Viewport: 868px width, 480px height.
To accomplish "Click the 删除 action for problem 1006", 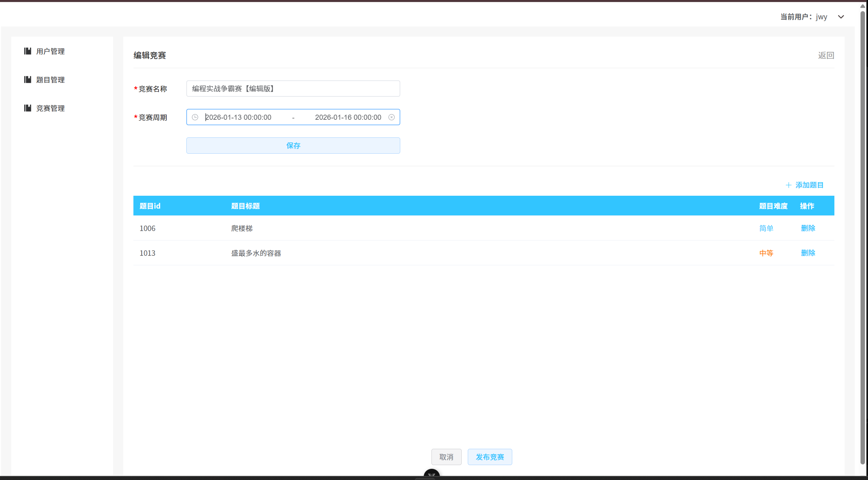I will pyautogui.click(x=808, y=228).
